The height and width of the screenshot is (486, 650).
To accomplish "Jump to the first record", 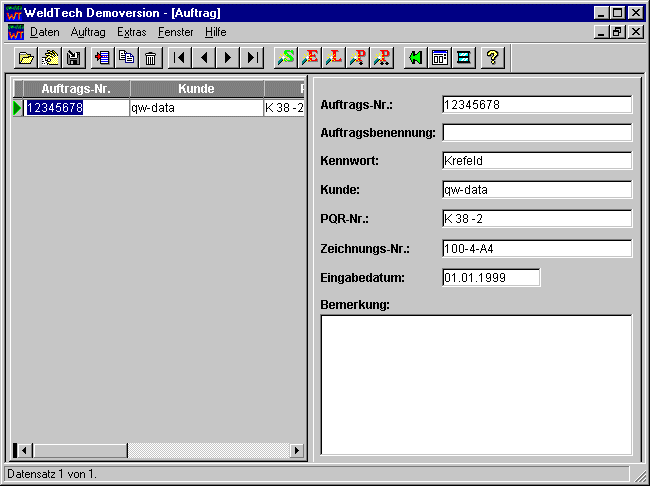I will coord(180,58).
